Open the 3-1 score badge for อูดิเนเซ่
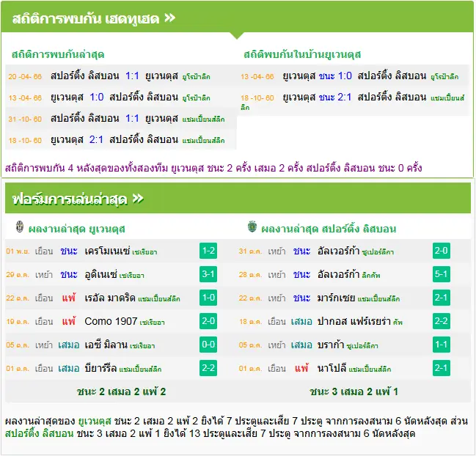Viewport: 476px width, 456px height. 208,274
